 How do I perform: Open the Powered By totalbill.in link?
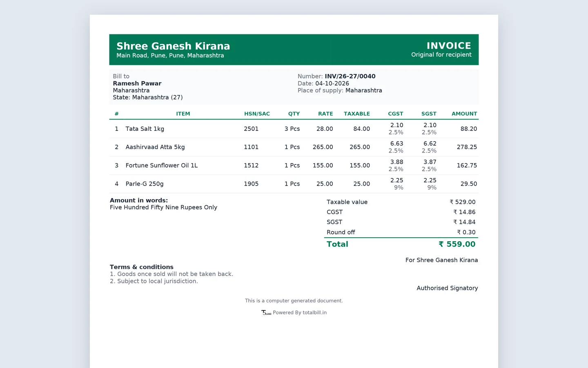300,313
